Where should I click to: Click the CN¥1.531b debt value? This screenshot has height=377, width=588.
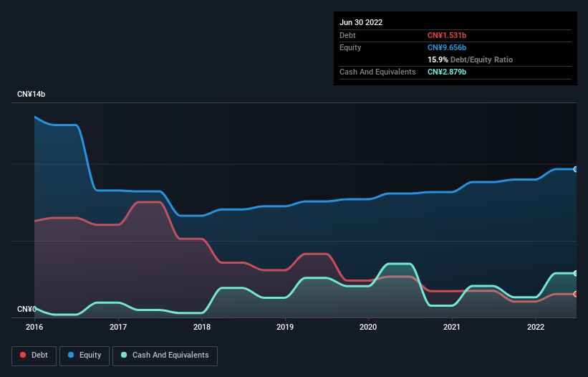coord(447,35)
